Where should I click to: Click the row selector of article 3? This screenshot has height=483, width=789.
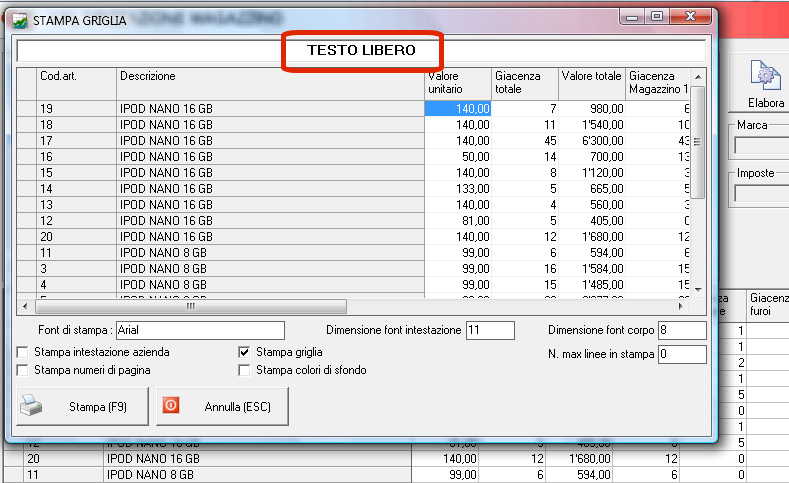(27, 269)
